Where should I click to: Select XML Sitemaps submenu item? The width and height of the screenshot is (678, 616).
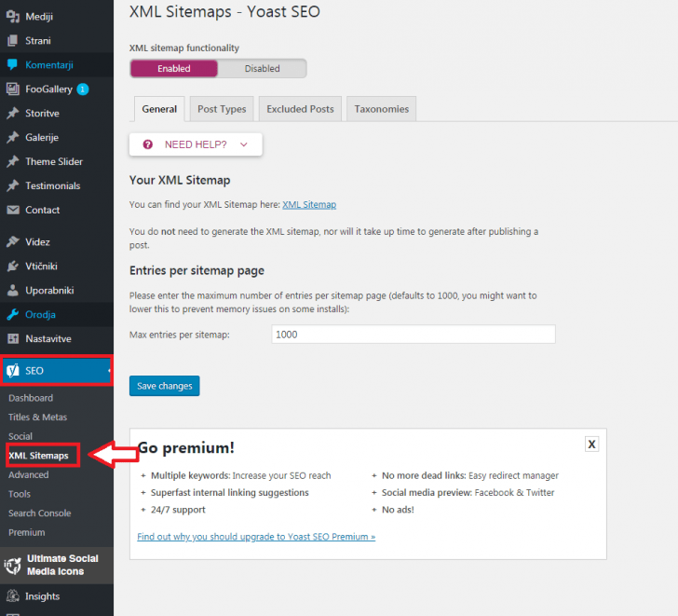39,456
